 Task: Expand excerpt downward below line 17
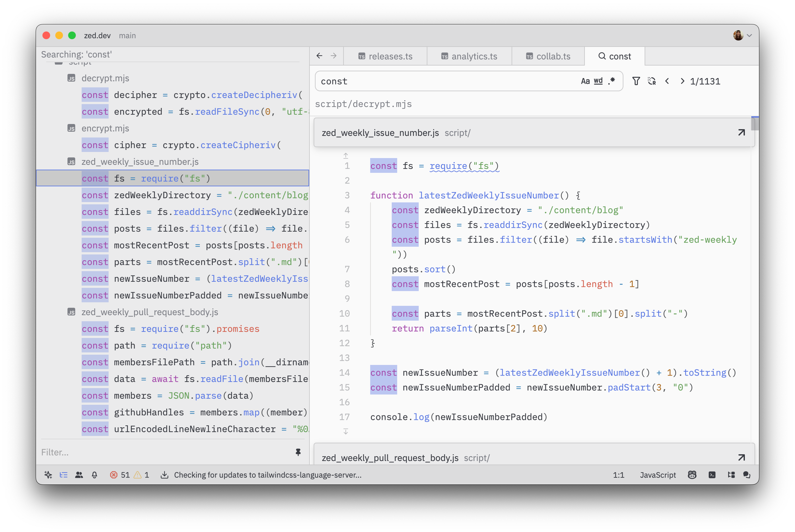coord(345,431)
